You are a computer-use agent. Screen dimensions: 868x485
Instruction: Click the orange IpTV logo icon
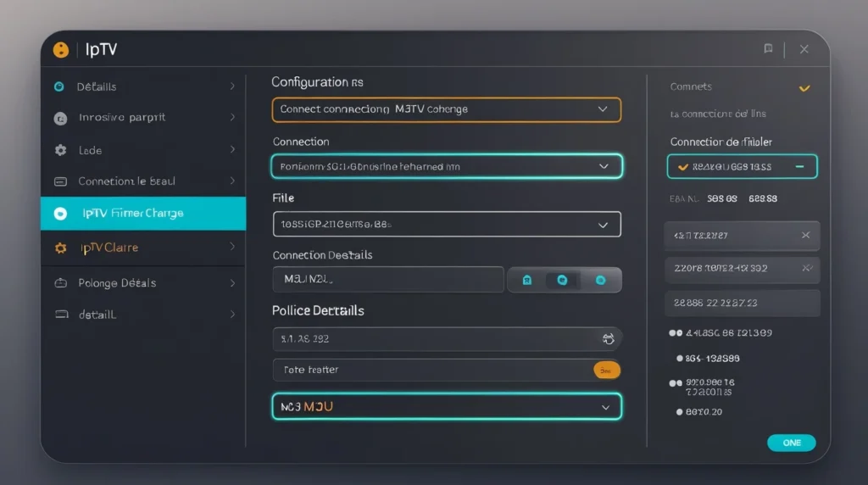61,50
